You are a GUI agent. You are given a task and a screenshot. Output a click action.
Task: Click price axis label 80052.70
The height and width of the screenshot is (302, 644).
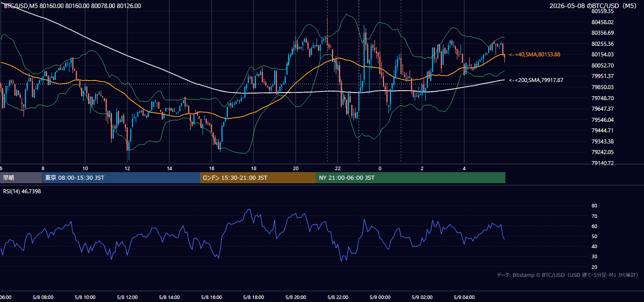[603, 65]
